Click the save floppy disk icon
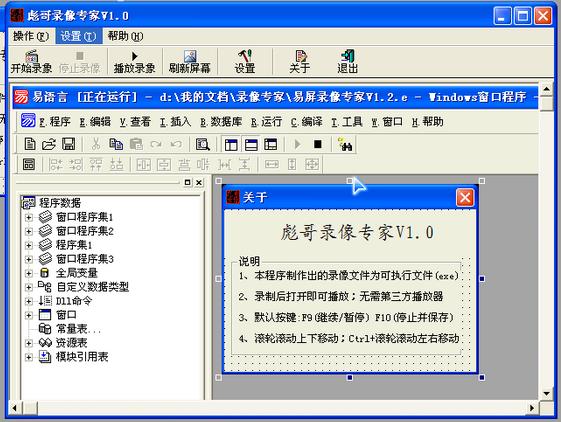Screen dimensions: 561x422 (x=68, y=144)
